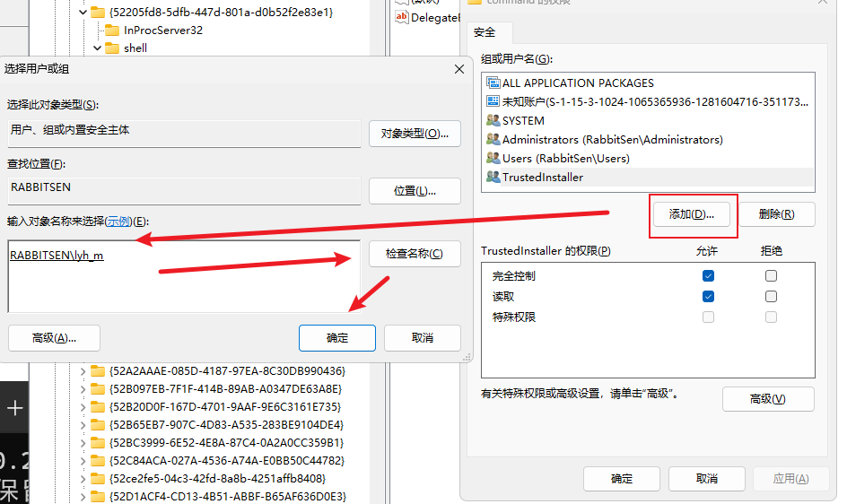
Task: Toggle Allow checkbox for Read (读取)
Action: pos(708,297)
